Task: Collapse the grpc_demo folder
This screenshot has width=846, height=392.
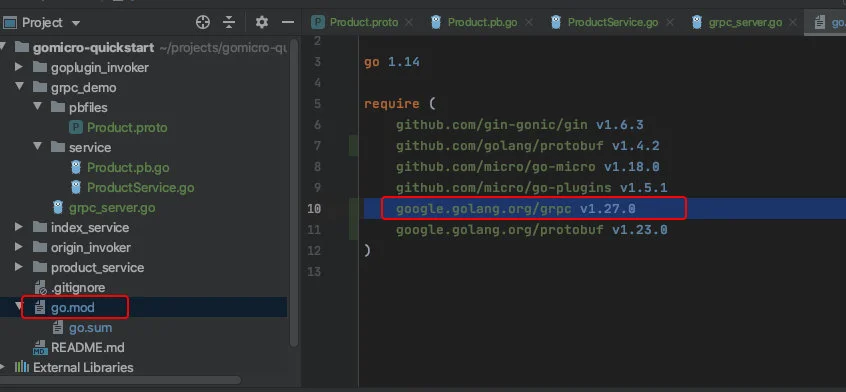Action: point(19,87)
